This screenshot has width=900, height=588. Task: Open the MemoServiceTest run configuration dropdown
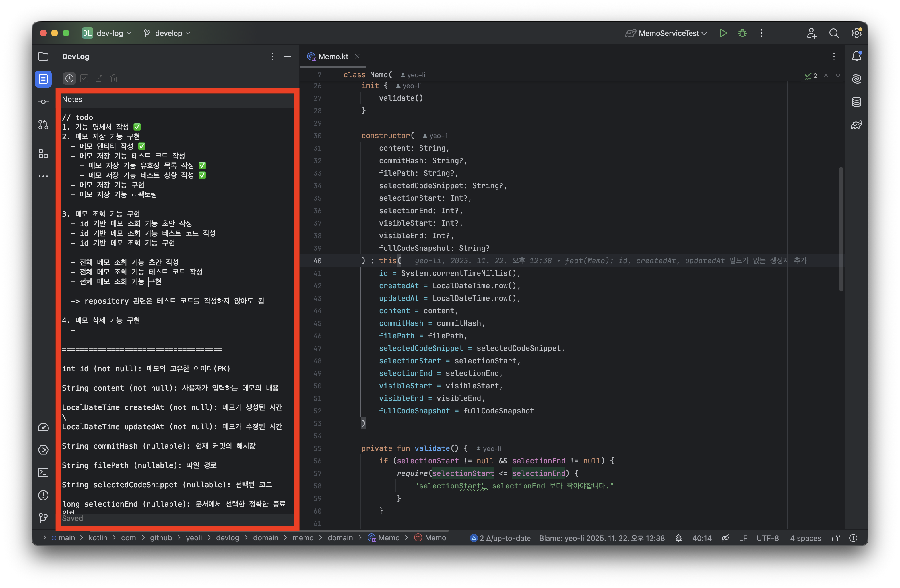[x=668, y=33]
